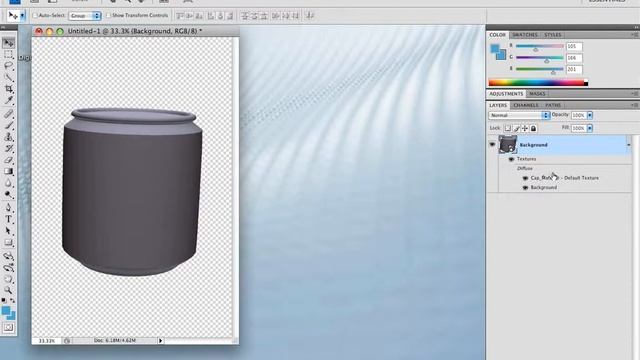The height and width of the screenshot is (360, 640).
Task: Switch to the Channels tab
Action: tap(526, 105)
